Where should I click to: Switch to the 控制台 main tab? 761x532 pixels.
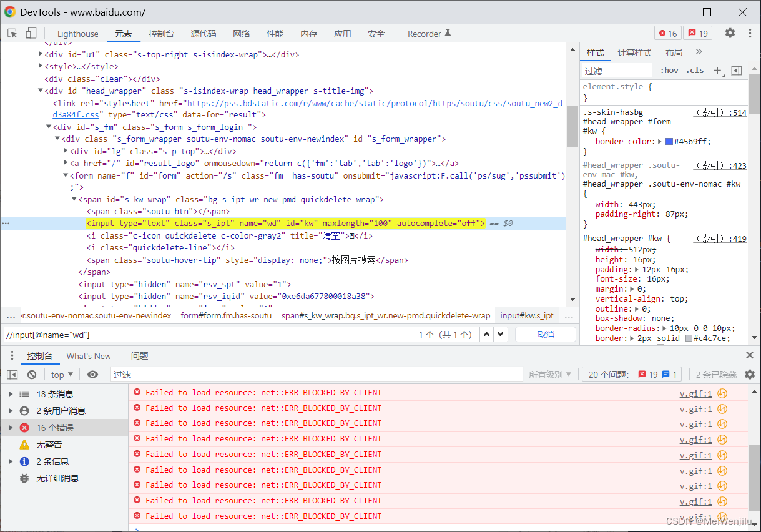(161, 34)
